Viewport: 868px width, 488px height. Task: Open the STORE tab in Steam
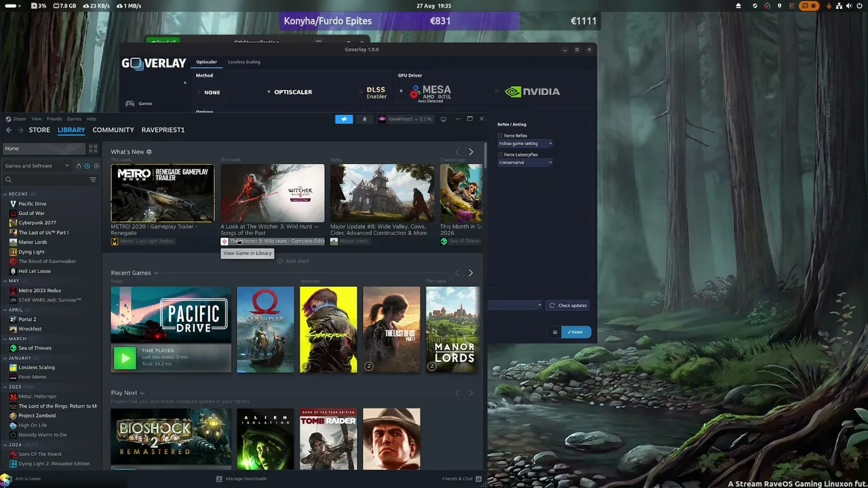pyautogui.click(x=39, y=130)
